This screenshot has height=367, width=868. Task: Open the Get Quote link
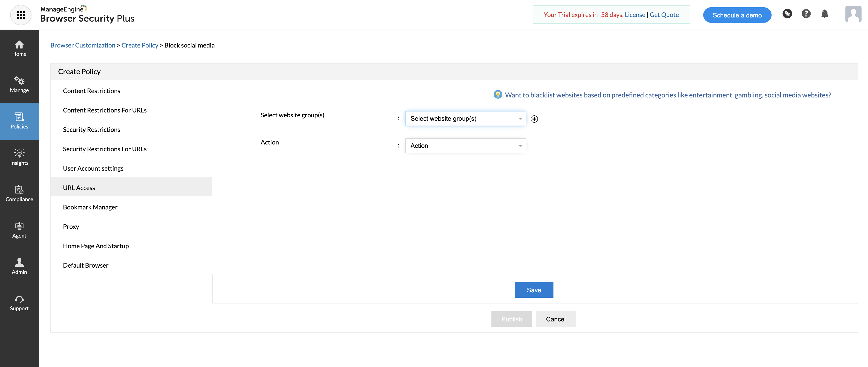point(664,15)
